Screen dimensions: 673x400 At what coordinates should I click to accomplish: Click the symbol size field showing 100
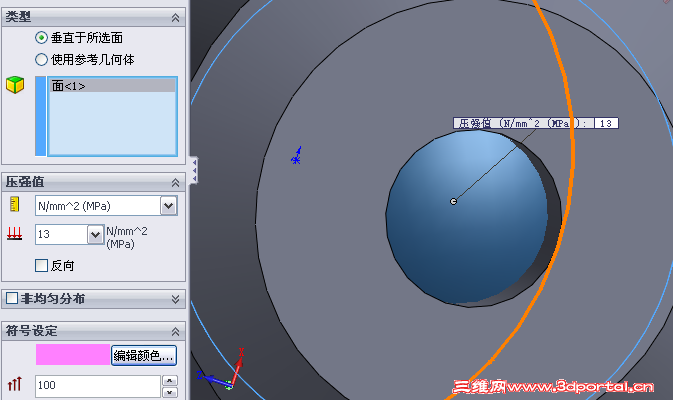click(x=98, y=385)
